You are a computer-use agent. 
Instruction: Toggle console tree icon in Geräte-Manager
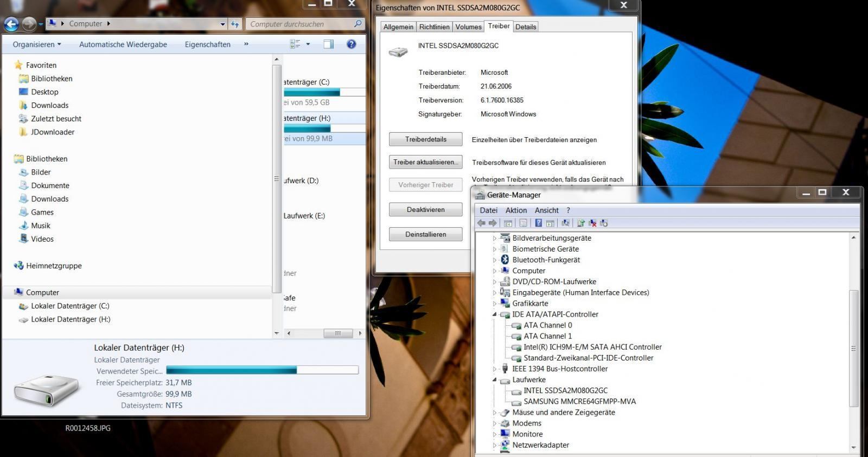(508, 223)
